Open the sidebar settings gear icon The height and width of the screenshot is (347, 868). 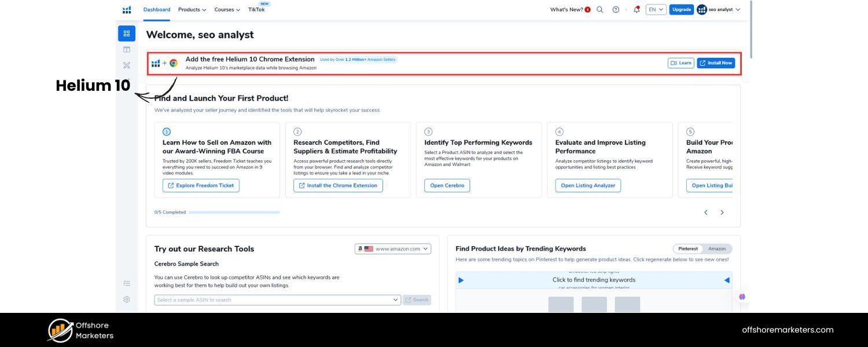(127, 300)
